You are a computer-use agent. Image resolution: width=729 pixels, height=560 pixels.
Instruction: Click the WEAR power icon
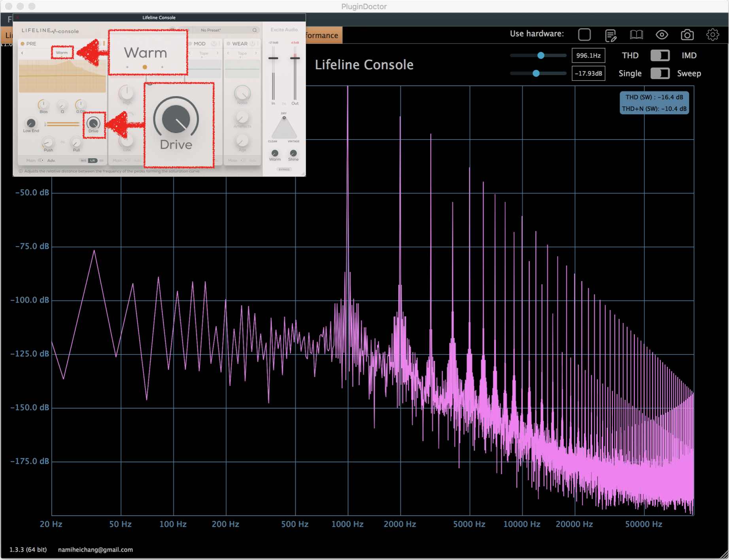tap(252, 44)
